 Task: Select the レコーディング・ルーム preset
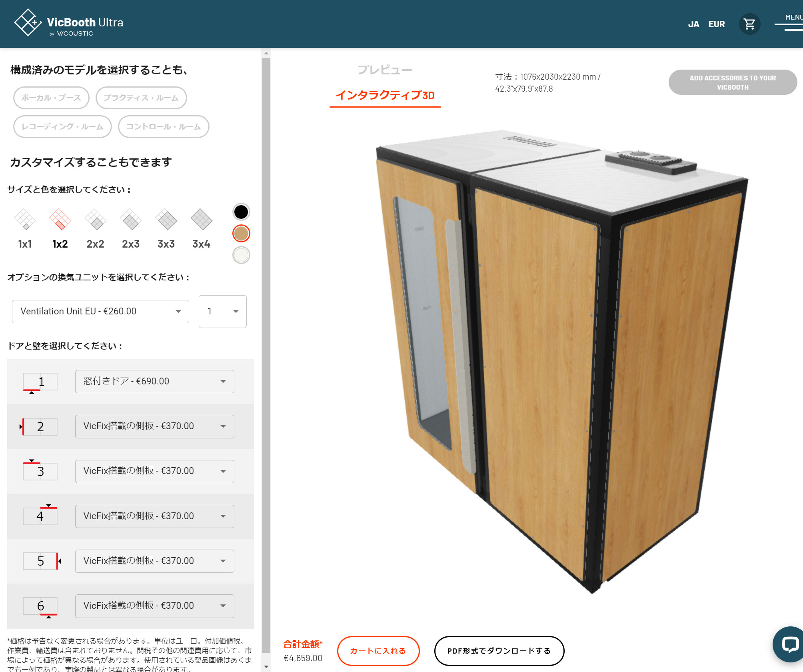(62, 126)
